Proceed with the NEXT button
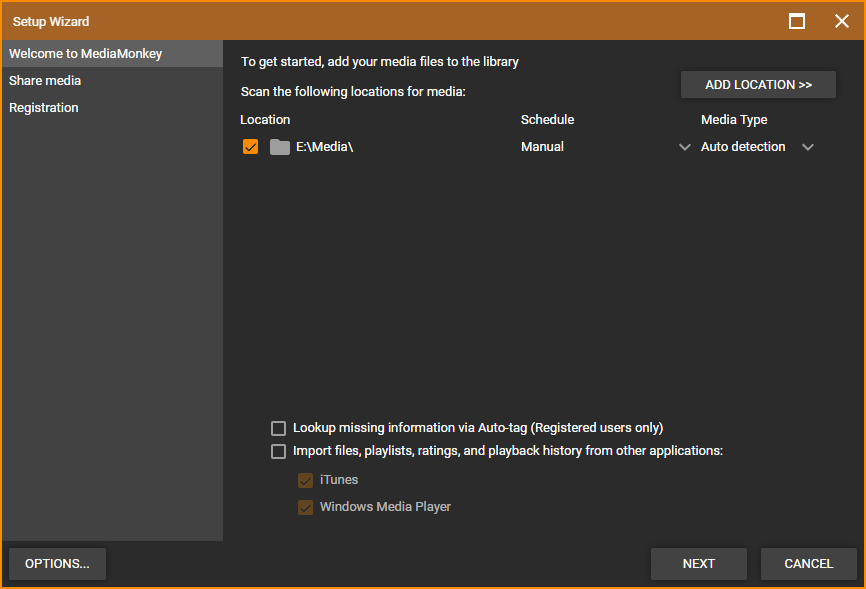This screenshot has width=866, height=589. [x=699, y=564]
